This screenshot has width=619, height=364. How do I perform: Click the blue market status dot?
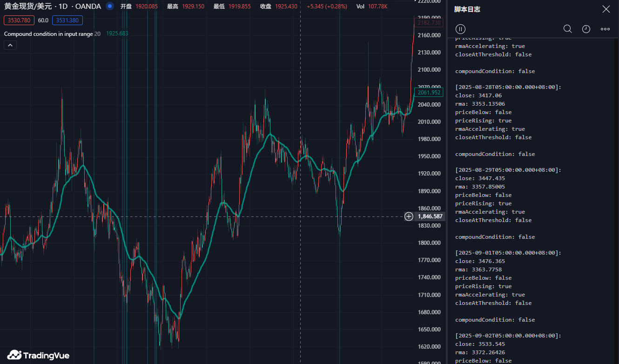tap(109, 6)
